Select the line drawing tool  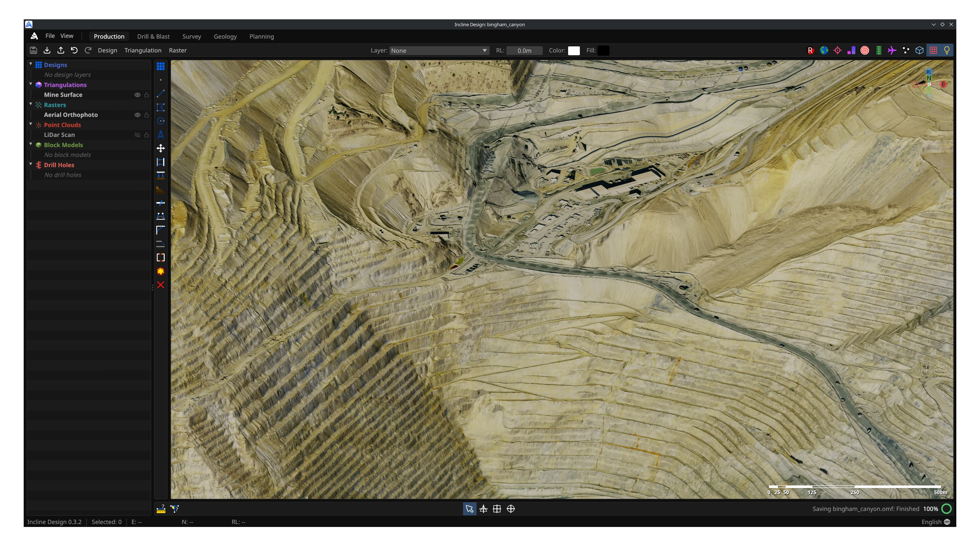[161, 94]
